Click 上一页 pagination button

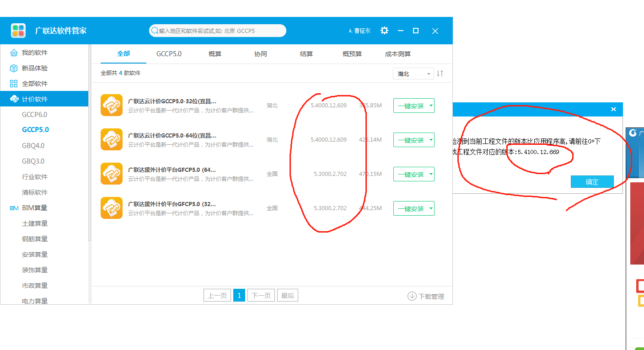pos(217,296)
